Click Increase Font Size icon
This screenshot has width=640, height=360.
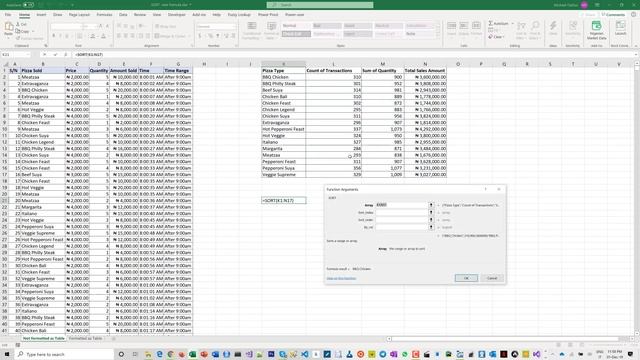(100, 26)
